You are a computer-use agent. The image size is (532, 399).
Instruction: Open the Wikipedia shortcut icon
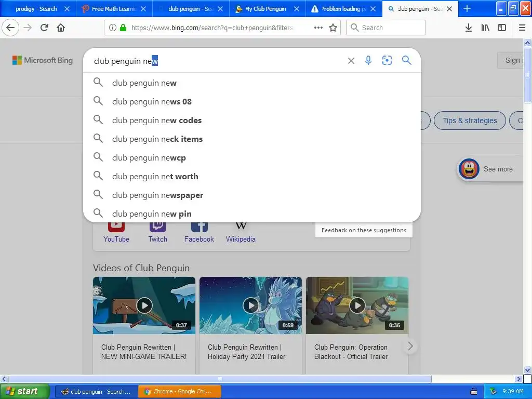[241, 227]
